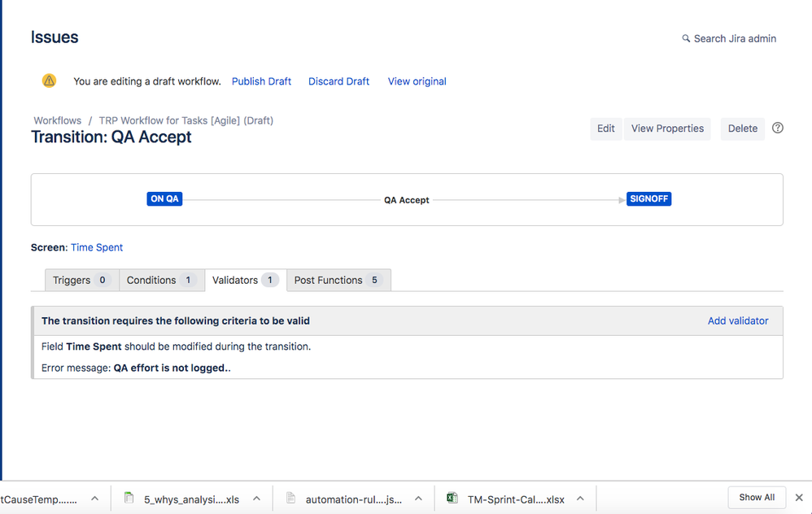Click the Field Time Spent validator row
This screenshot has height=514, width=812.
[176, 346]
